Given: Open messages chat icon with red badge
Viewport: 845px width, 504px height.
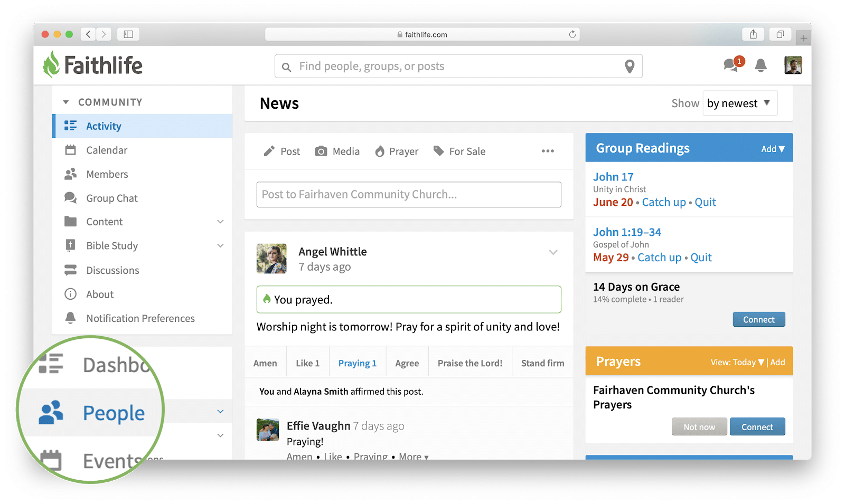Looking at the screenshot, I should tap(733, 64).
